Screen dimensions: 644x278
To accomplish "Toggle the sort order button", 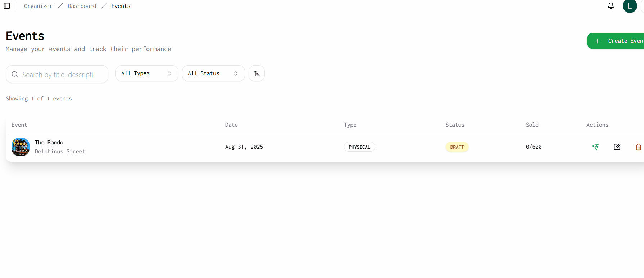I will [x=257, y=73].
